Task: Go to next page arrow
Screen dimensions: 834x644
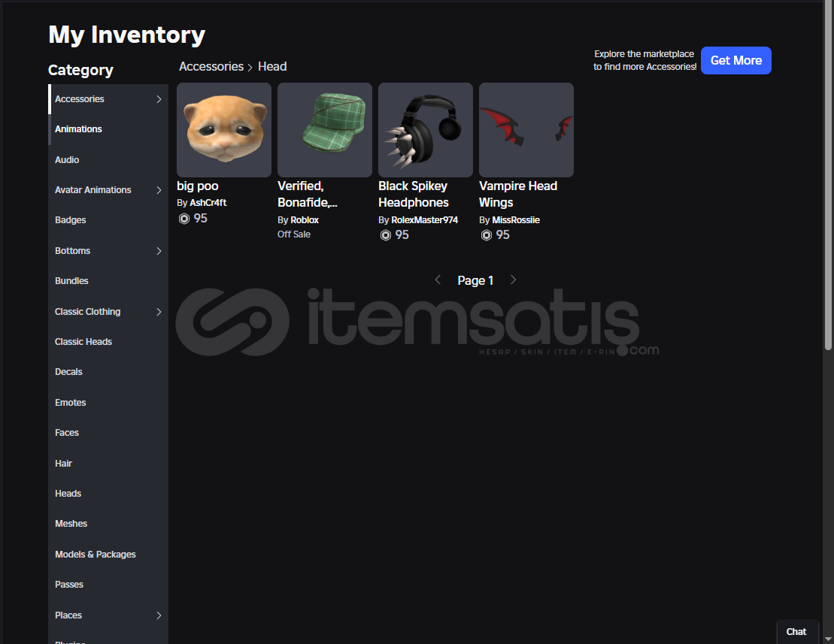Action: pyautogui.click(x=514, y=280)
